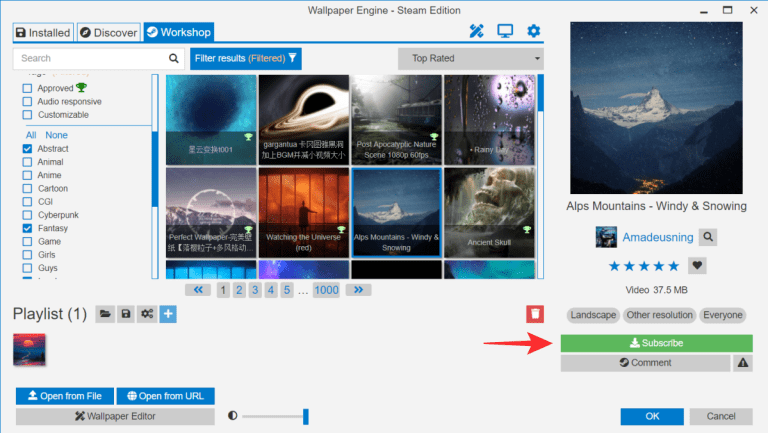Viewport: 768px width, 433px height.
Task: Select All tags link
Action: 31,135
